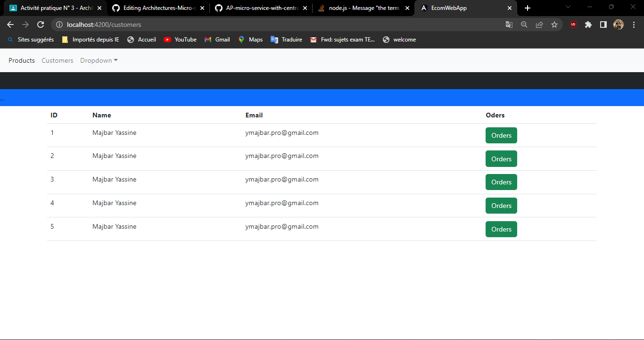The width and height of the screenshot is (644, 340).
Task: Open the tab search chevron
Action: [x=568, y=8]
